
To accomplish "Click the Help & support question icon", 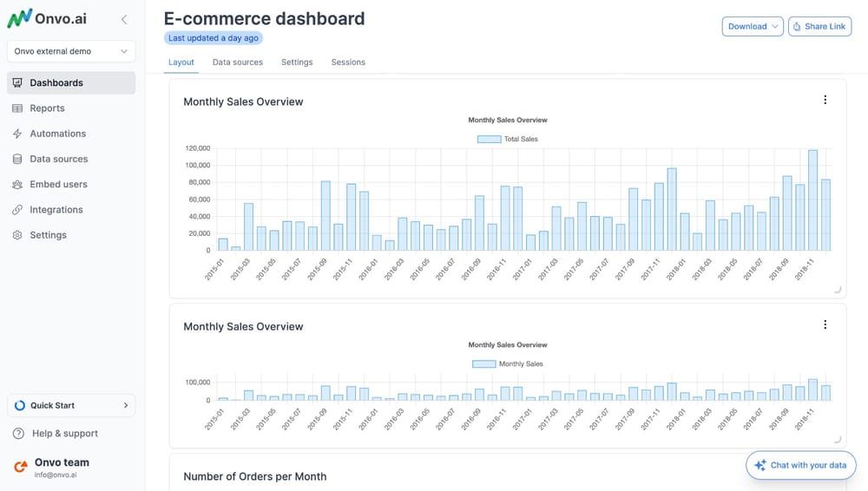I will tap(18, 434).
